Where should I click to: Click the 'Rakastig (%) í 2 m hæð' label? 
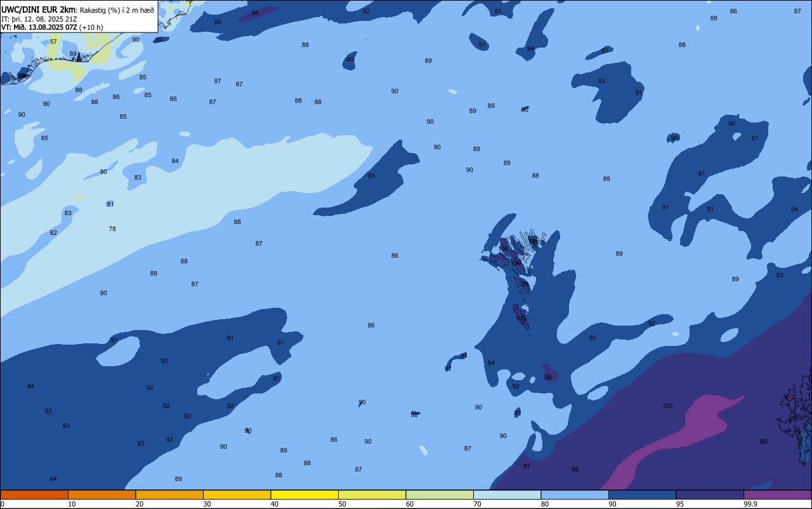tap(117, 10)
